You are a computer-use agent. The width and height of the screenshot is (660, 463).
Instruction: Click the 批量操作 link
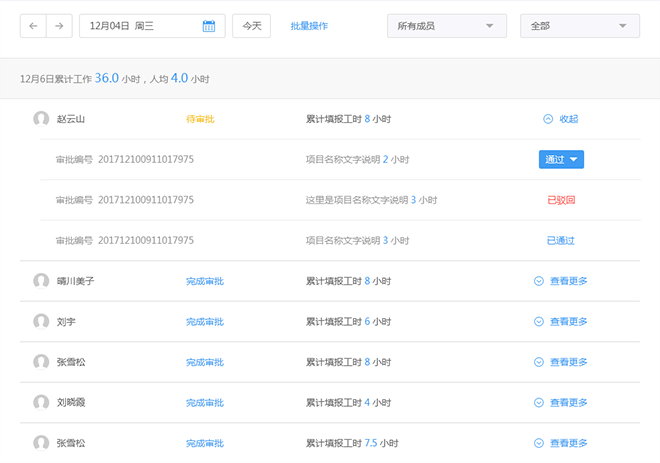tap(309, 26)
